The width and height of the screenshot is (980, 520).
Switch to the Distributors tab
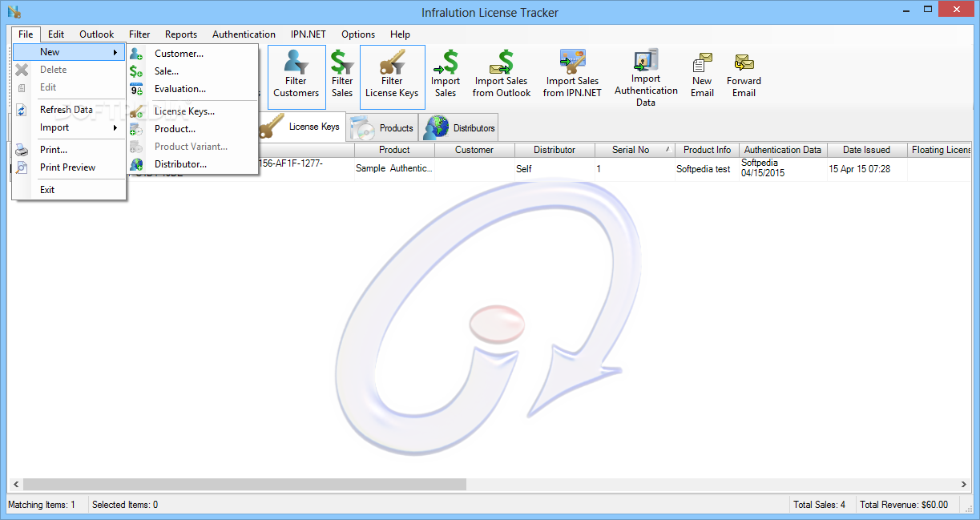pos(460,128)
